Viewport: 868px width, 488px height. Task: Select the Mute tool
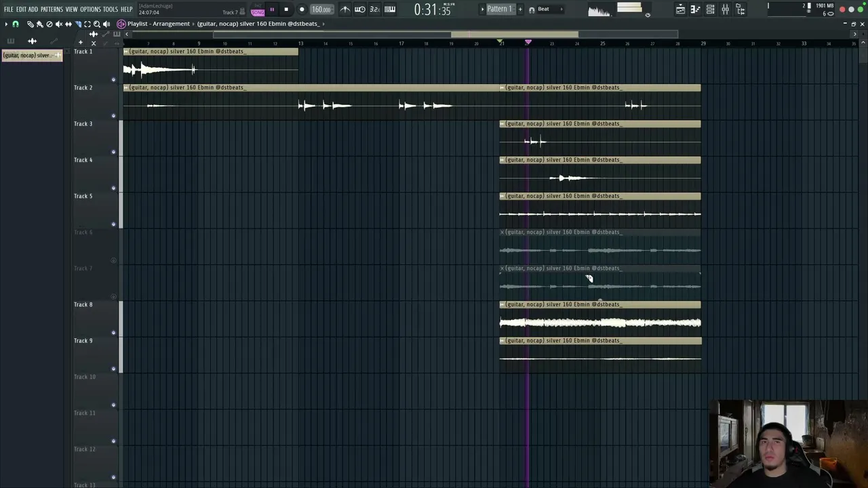(58, 24)
